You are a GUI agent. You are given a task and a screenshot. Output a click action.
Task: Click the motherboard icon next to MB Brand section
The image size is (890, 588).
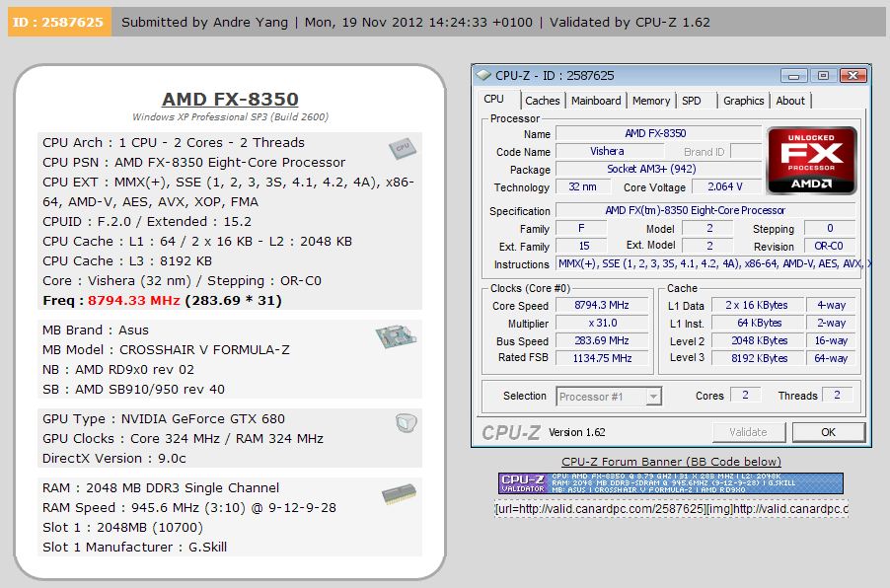click(x=398, y=334)
